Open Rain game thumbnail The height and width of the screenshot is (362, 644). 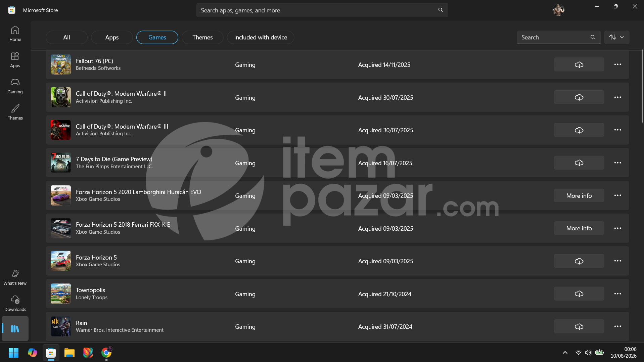(x=61, y=326)
